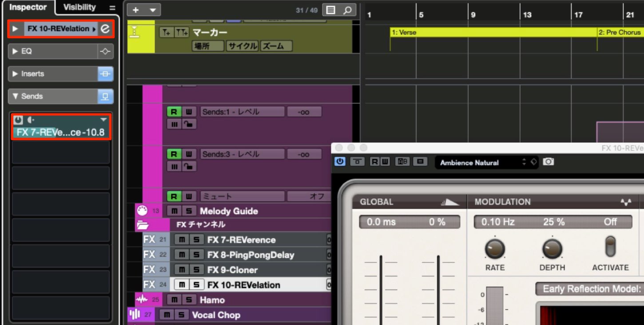
Task: Select the Inspector tab
Action: click(28, 7)
